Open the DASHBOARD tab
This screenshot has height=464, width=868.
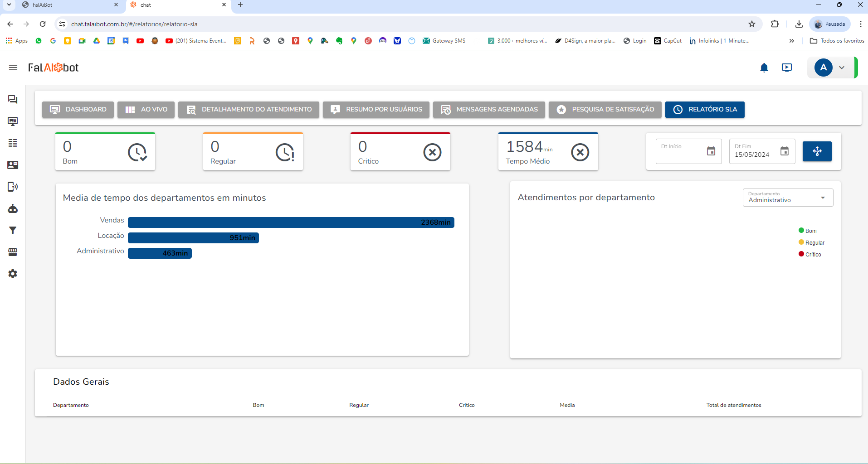point(78,109)
